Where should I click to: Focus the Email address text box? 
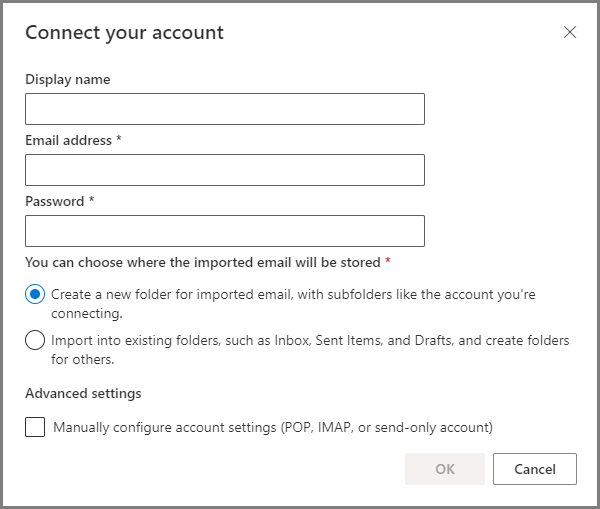(x=225, y=170)
